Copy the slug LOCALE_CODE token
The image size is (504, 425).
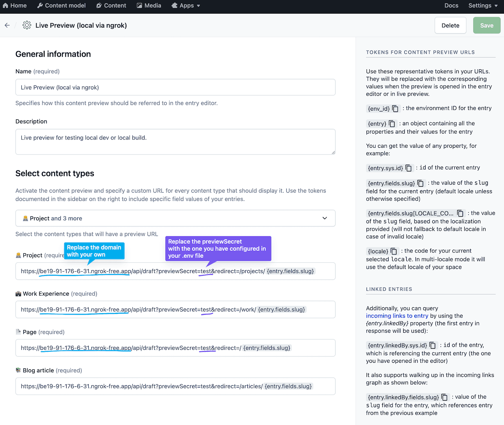(x=460, y=213)
